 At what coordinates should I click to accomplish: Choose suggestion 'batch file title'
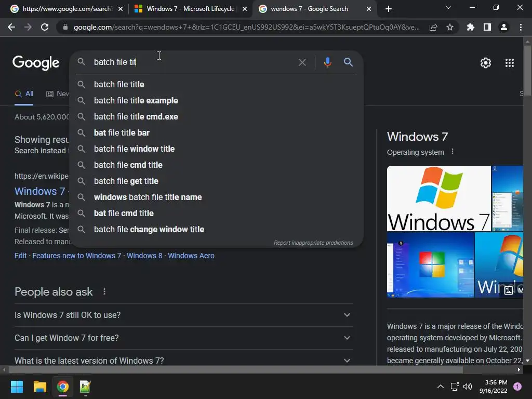pyautogui.click(x=217, y=84)
